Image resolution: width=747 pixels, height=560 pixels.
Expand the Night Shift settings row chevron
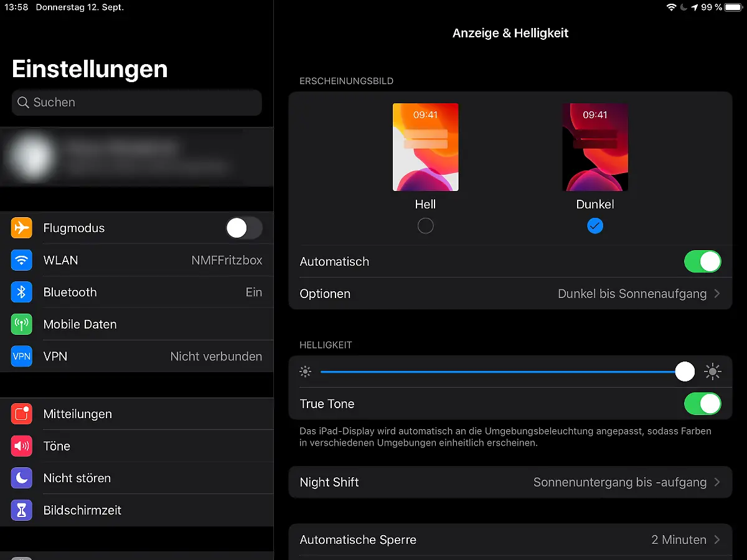[x=717, y=482]
